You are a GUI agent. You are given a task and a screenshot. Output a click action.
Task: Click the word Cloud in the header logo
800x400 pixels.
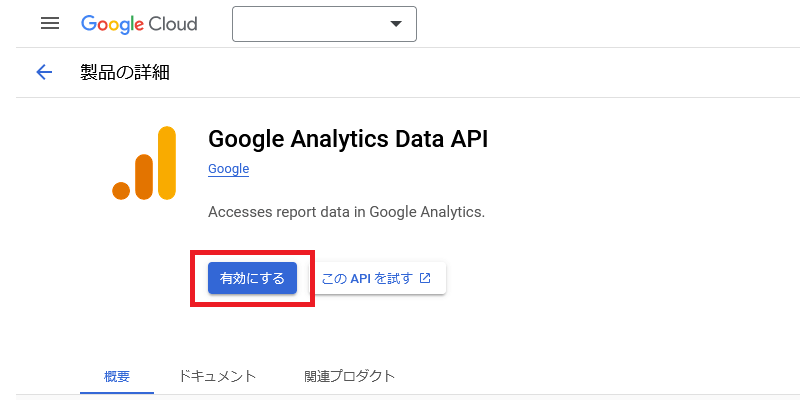coord(173,24)
